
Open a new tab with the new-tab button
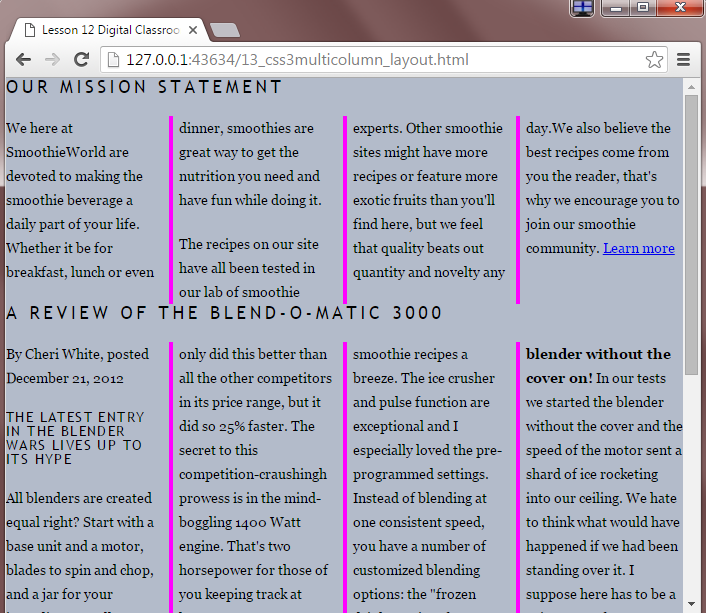pyautogui.click(x=225, y=30)
